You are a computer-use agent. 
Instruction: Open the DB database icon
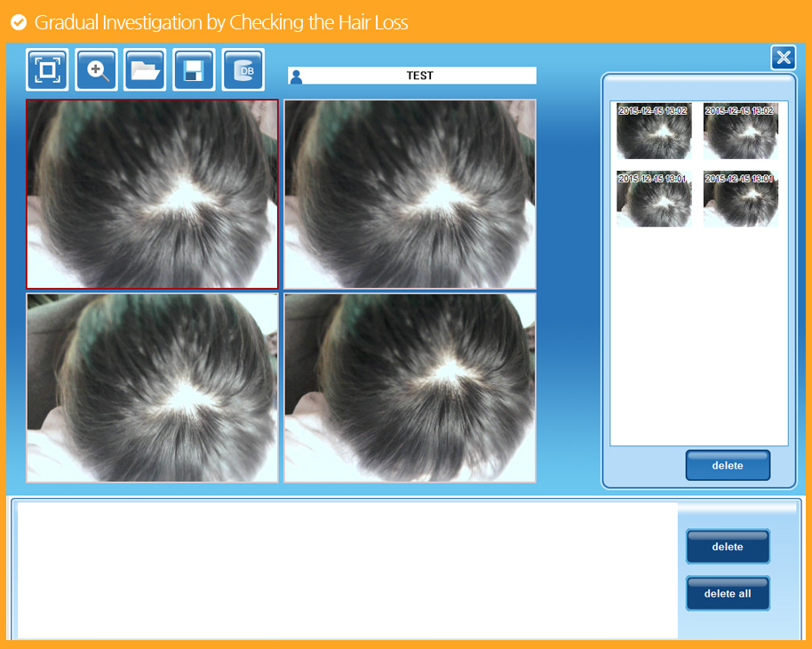[x=243, y=70]
